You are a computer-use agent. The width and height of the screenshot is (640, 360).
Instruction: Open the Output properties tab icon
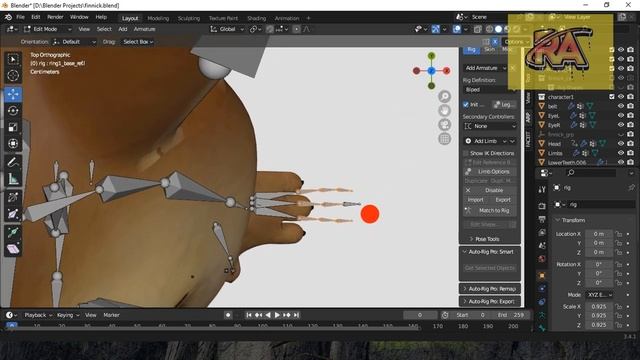(542, 220)
